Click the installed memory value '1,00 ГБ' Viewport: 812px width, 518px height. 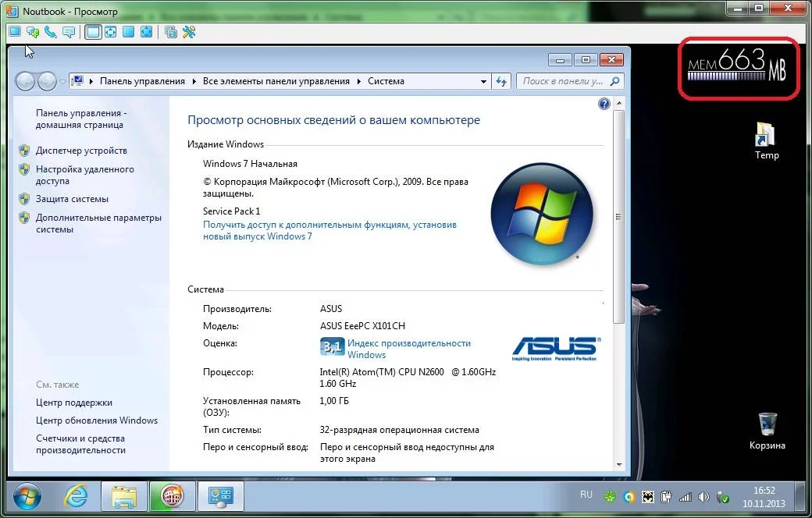[334, 401]
